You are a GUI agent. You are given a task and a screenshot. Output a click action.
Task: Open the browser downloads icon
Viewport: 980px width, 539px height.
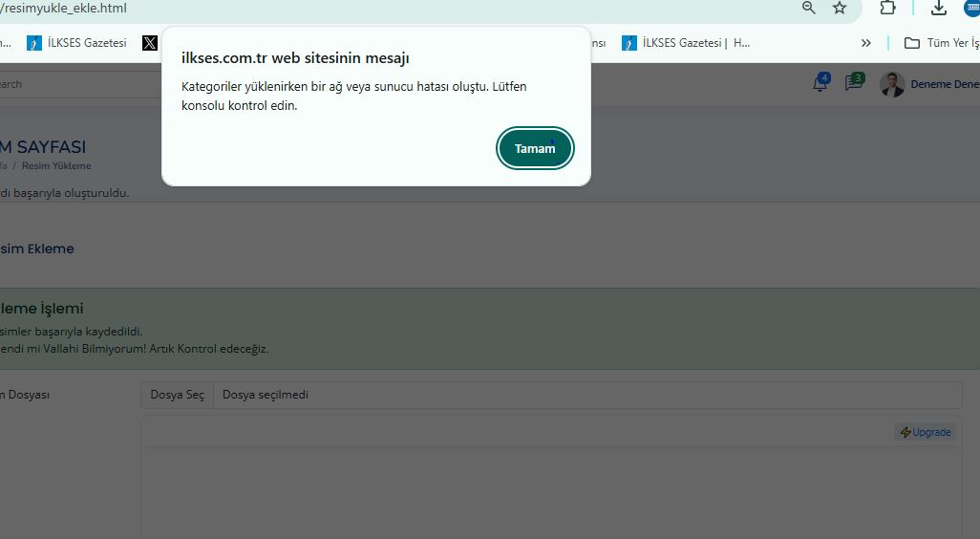point(939,9)
